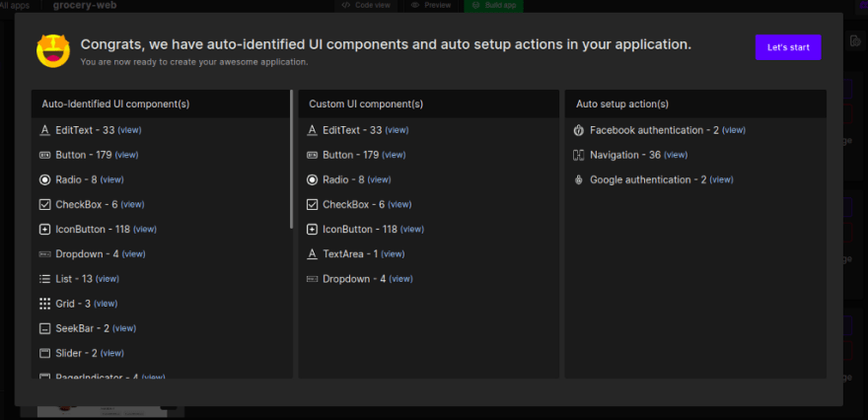Click IconButton icon in Auto-Identified UI components
868x420 pixels.
[44, 229]
